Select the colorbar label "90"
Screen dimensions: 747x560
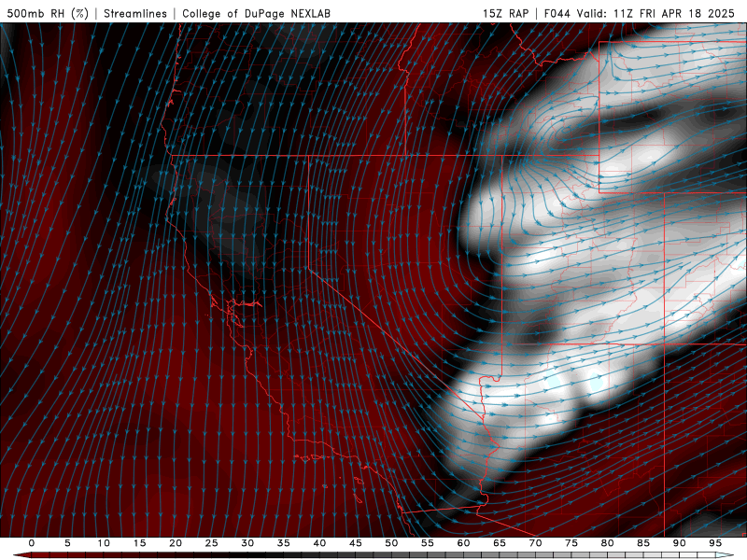(x=680, y=543)
